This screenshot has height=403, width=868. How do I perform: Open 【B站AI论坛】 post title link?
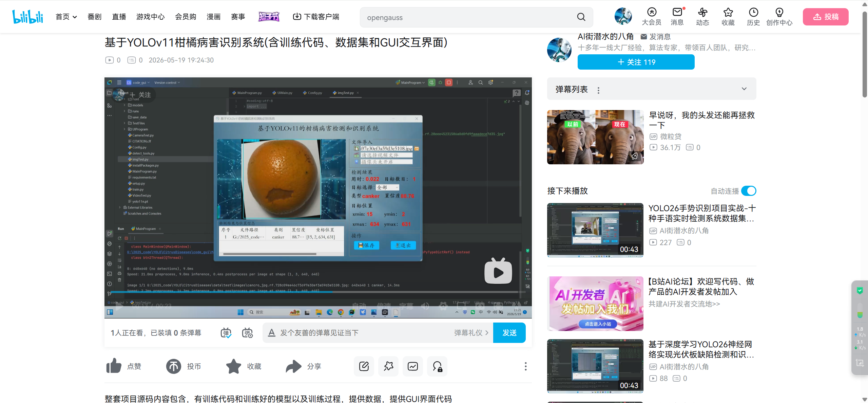pos(701,286)
